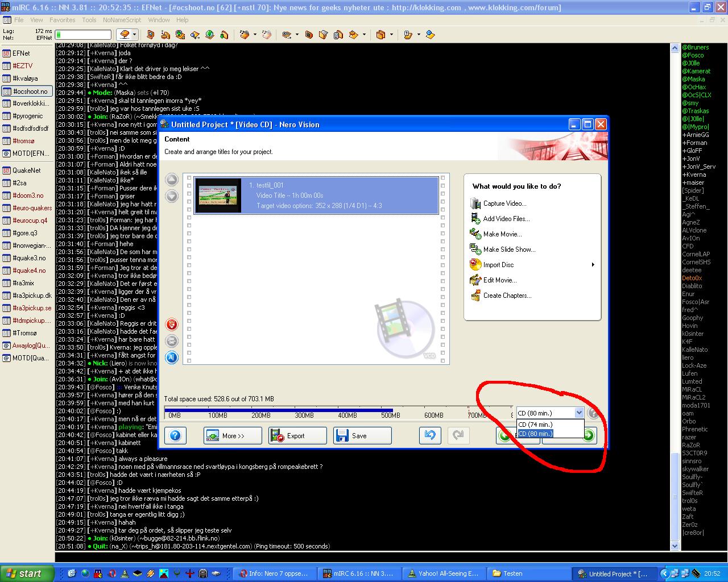
Task: Switch to the EFNet status window
Action: click(27, 53)
